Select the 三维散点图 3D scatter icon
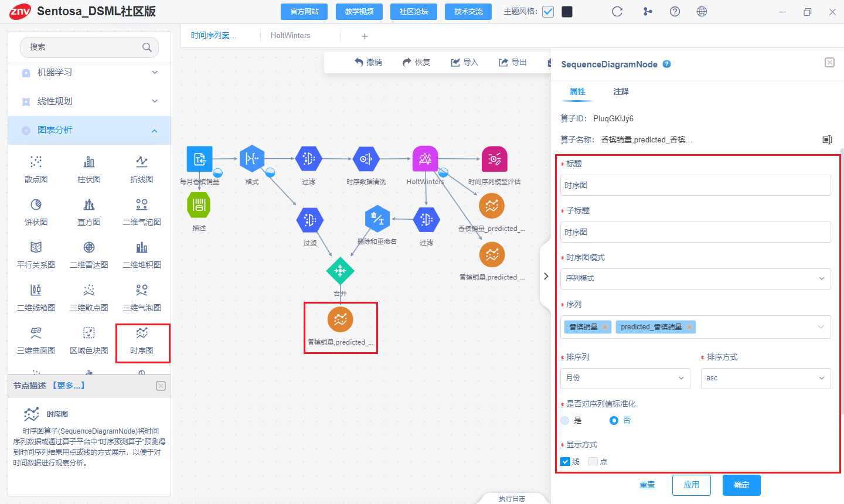The width and height of the screenshot is (844, 504). [x=89, y=290]
